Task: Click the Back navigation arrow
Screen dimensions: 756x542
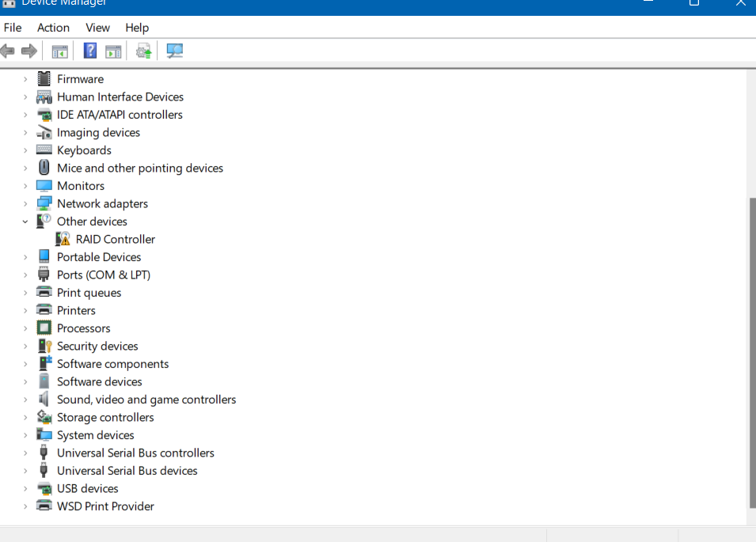Action: (8, 50)
